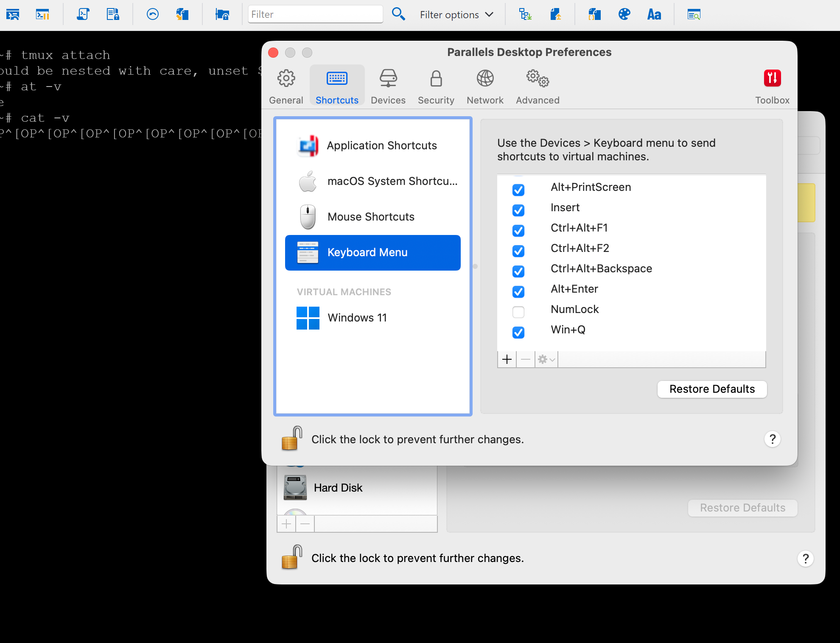Click the files with orange arrow toolbar icon
Viewport: 840px width, 643px height.
(x=182, y=14)
